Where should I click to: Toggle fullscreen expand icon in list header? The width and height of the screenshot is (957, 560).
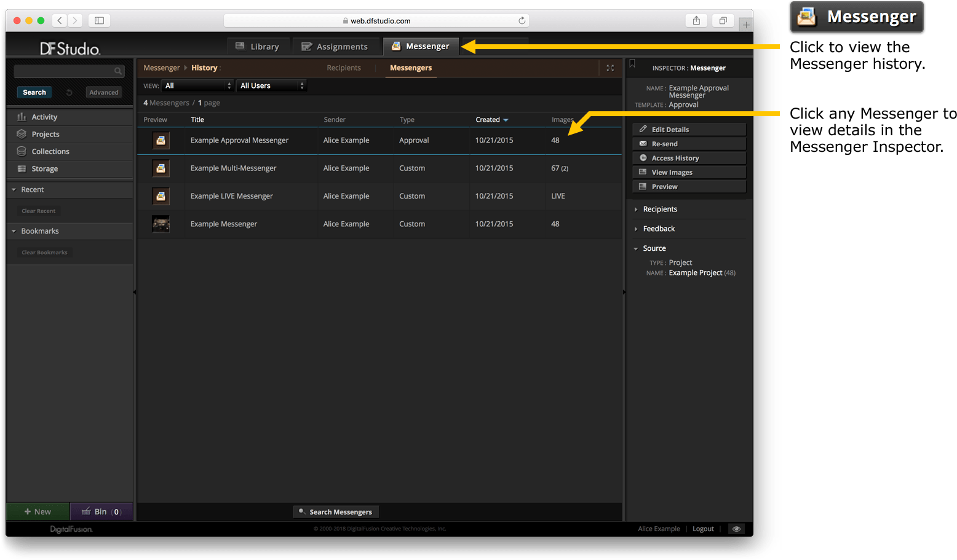[610, 68]
